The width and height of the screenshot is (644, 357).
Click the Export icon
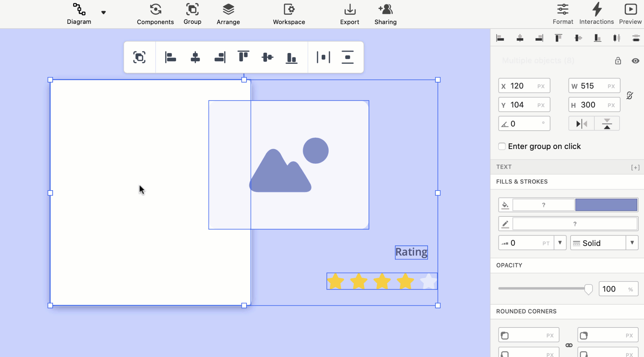coord(350,13)
